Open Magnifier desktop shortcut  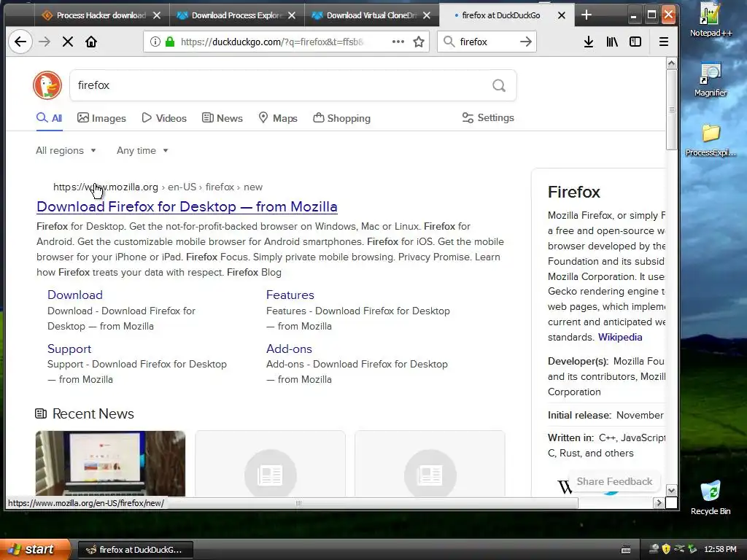click(711, 79)
